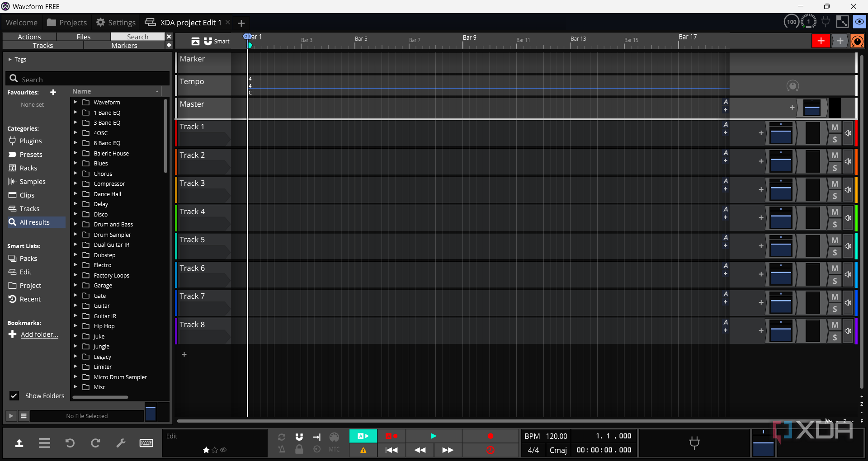The height and width of the screenshot is (461, 868).
Task: Click the undo arrow in the bottom toolbar
Action: pos(70,443)
